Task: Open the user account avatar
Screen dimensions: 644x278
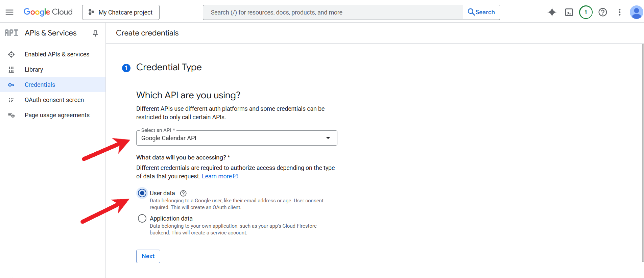Action: (636, 12)
